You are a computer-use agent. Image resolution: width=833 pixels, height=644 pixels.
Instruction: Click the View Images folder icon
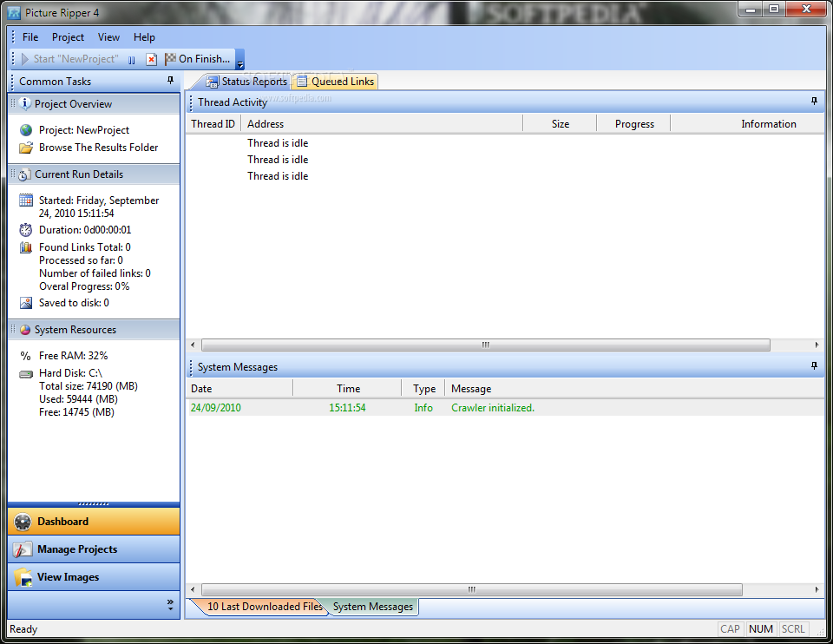(23, 577)
